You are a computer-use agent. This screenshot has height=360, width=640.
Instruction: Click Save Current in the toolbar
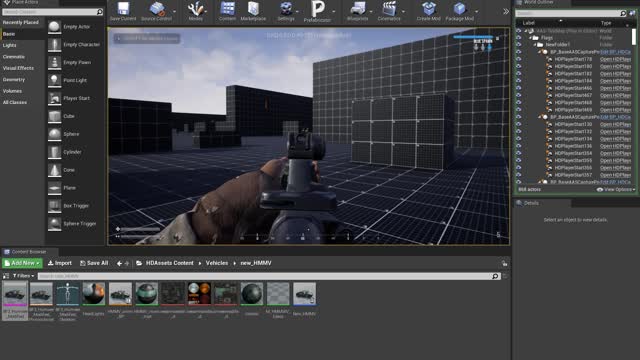[123, 11]
